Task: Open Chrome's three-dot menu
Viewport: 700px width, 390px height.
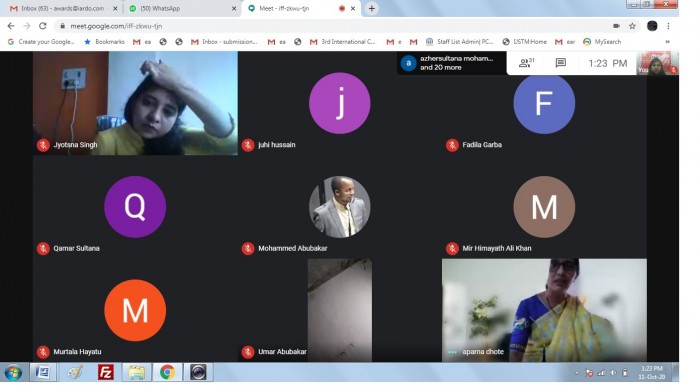Action: pos(668,26)
